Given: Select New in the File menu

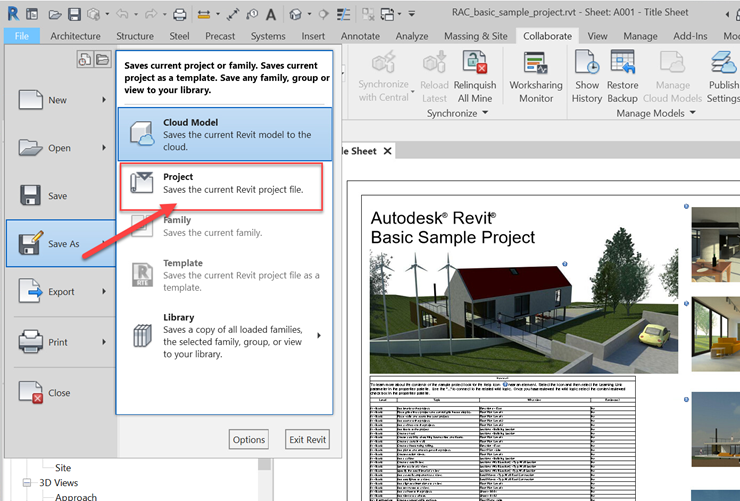Looking at the screenshot, I should 61,100.
